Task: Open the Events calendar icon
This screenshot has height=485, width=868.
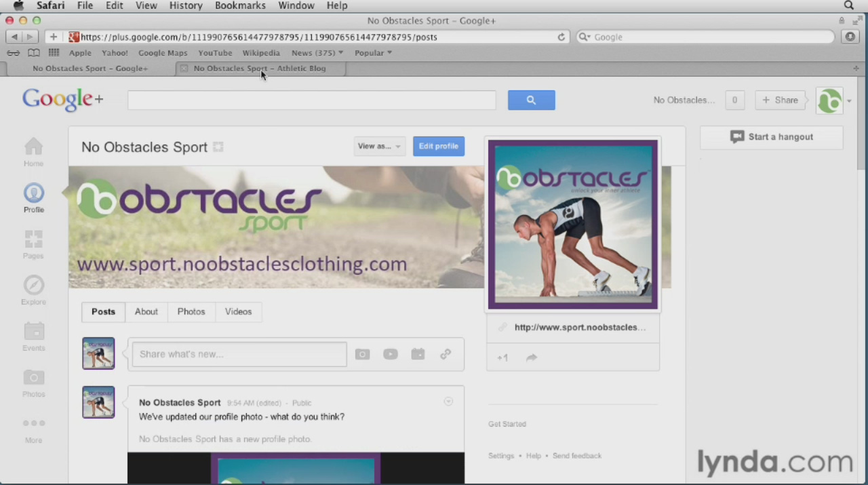Action: pyautogui.click(x=33, y=336)
